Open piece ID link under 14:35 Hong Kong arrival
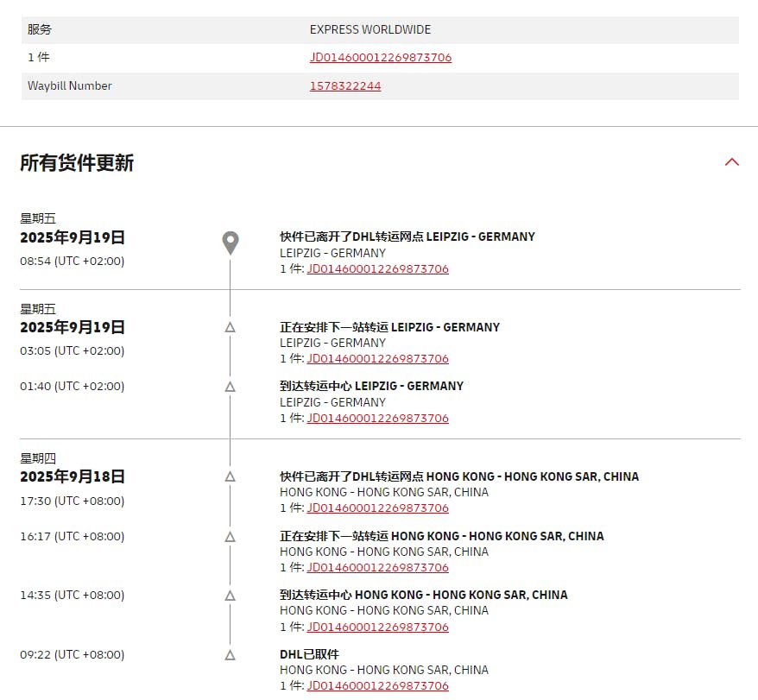 coord(377,627)
